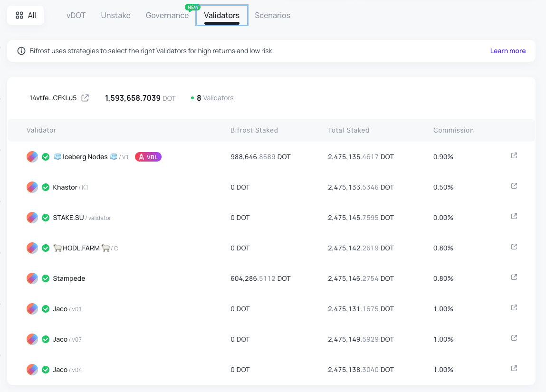Click HODL.FARM validator avatar
The width and height of the screenshot is (546, 392).
pyautogui.click(x=32, y=248)
